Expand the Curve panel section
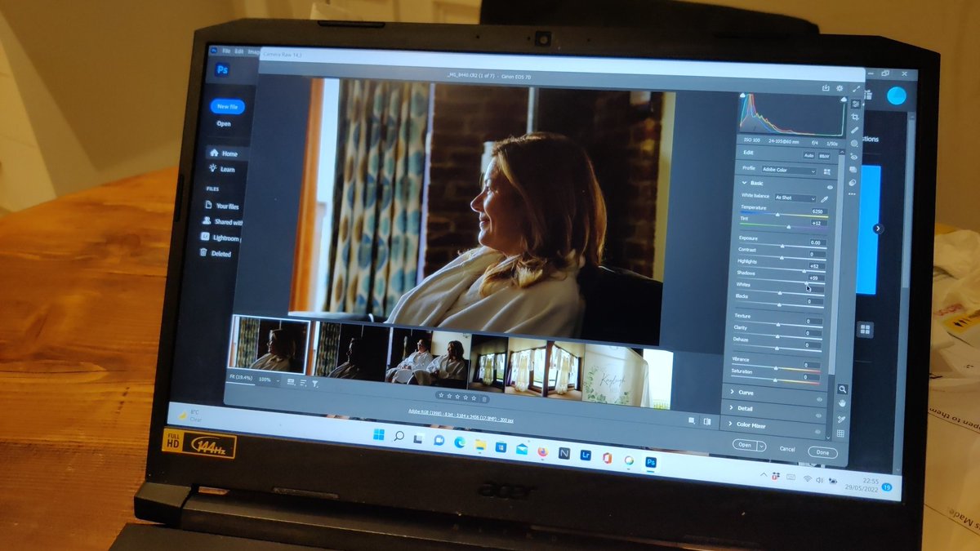980x551 pixels. [x=732, y=393]
